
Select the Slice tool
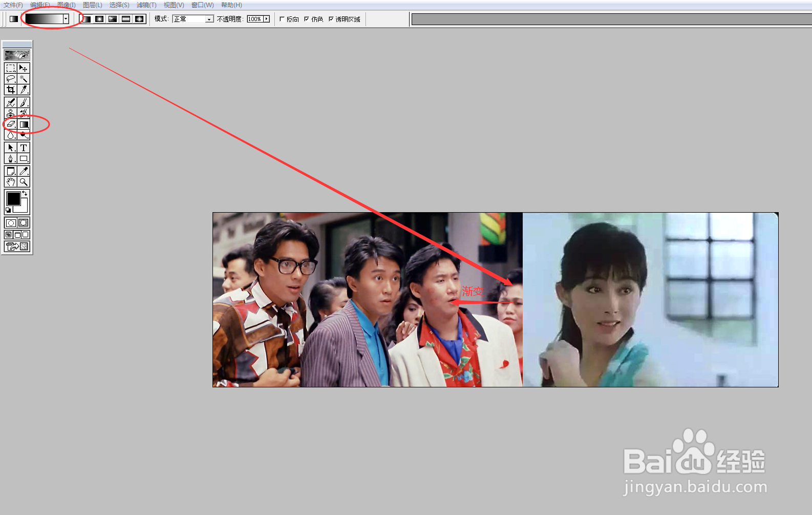24,90
